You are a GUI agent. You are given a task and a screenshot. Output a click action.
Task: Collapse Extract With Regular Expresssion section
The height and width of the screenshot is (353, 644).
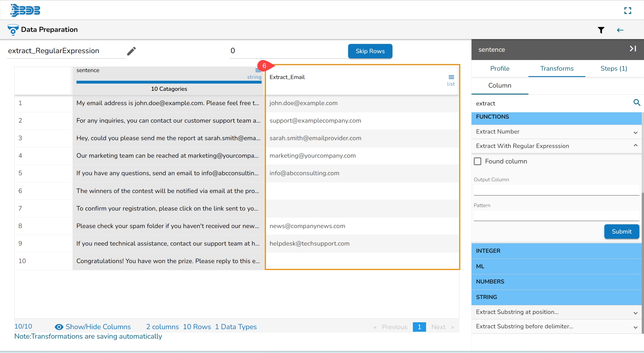pos(635,146)
